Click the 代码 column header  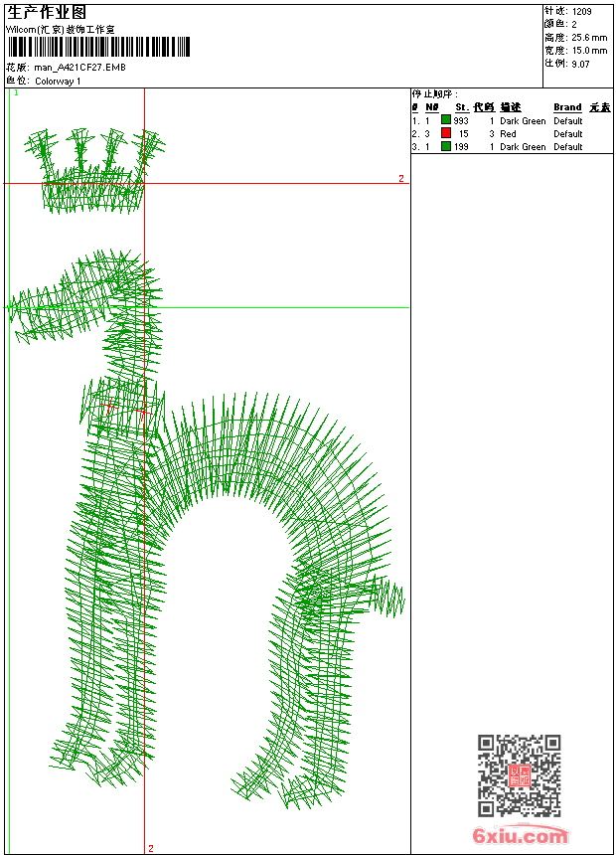pos(484,107)
